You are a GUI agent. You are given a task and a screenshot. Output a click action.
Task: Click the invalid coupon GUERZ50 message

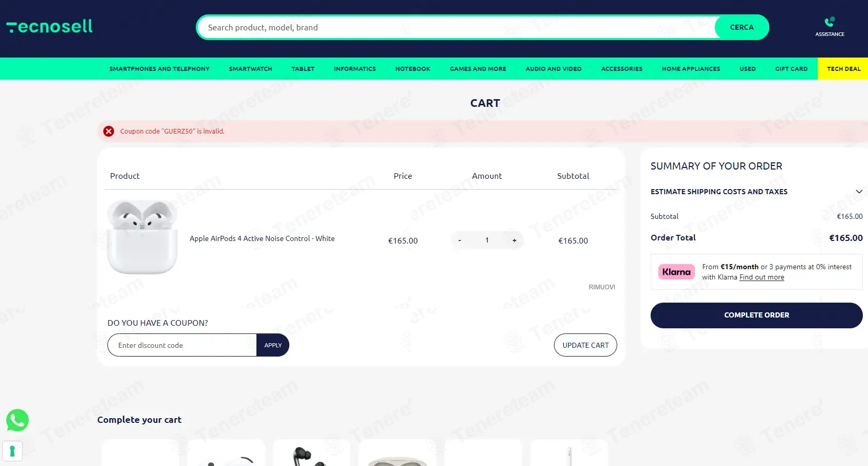point(172,131)
